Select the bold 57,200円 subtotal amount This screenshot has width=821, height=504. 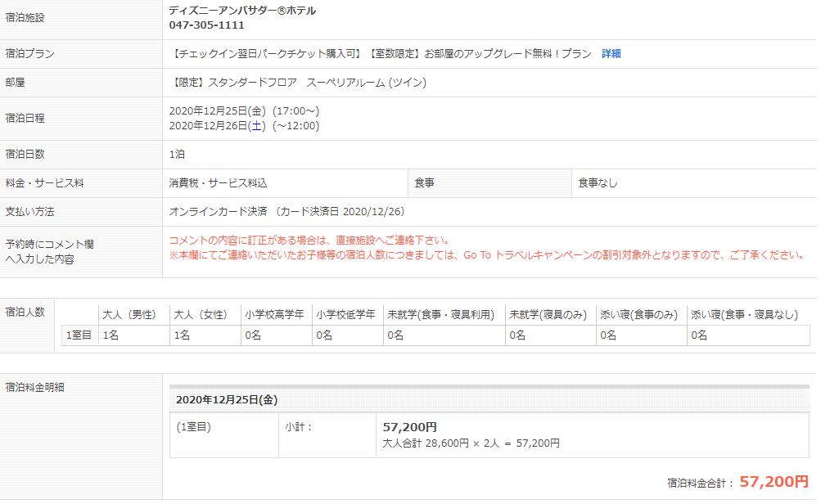tap(410, 428)
